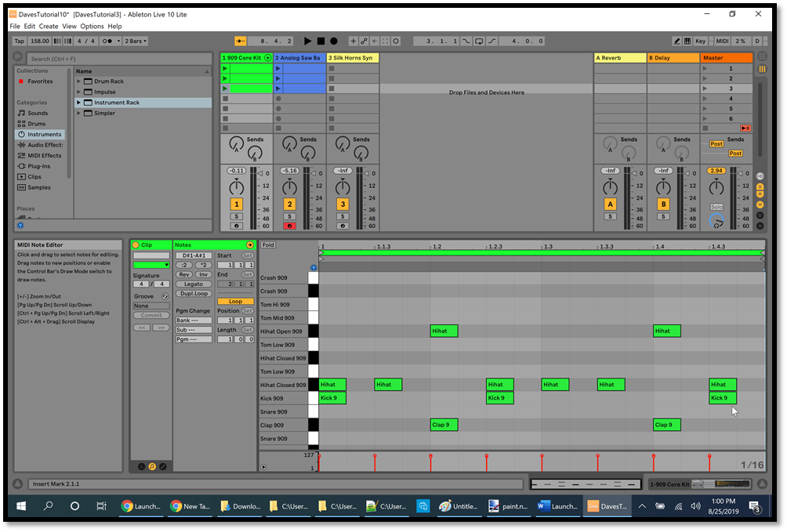
Task: Expand the Simpler folder
Action: pos(79,113)
